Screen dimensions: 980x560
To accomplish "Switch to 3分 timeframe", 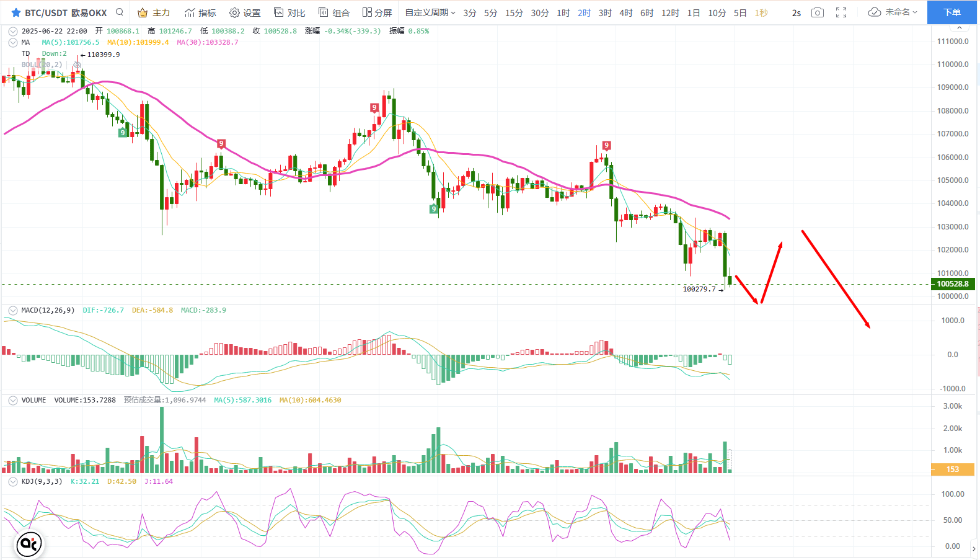I will click(x=470, y=12).
